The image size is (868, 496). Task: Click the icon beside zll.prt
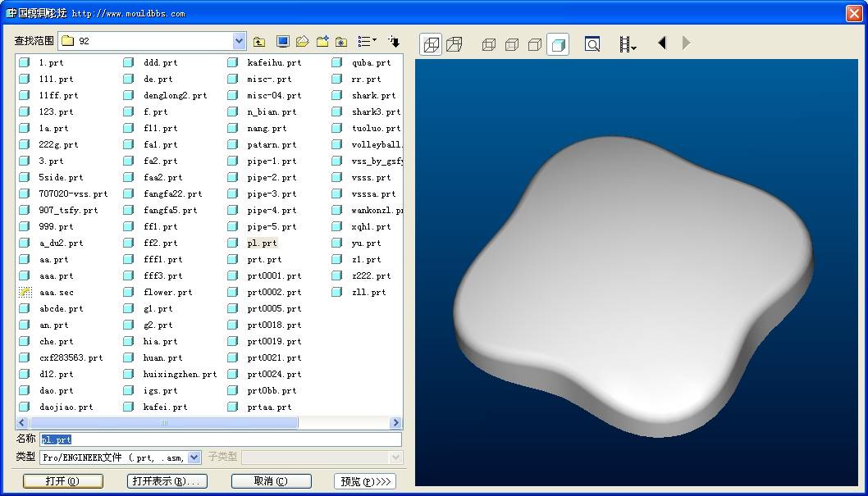[336, 292]
